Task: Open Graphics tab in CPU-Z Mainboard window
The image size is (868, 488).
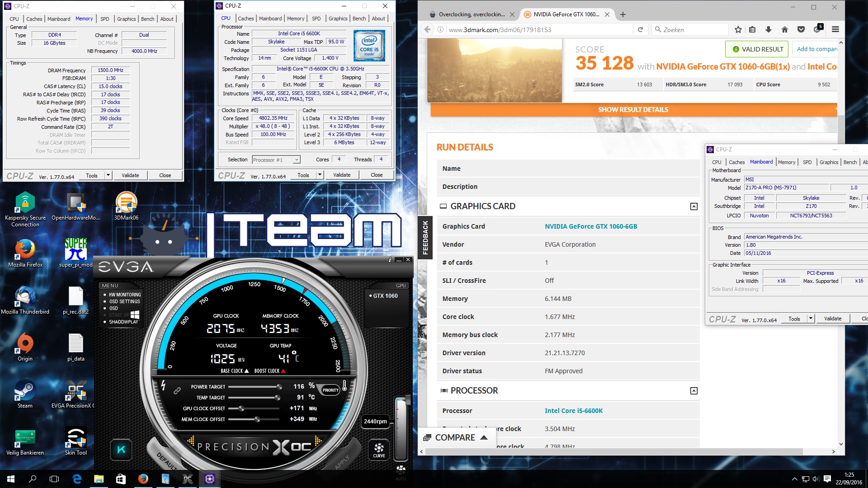Action: 829,162
